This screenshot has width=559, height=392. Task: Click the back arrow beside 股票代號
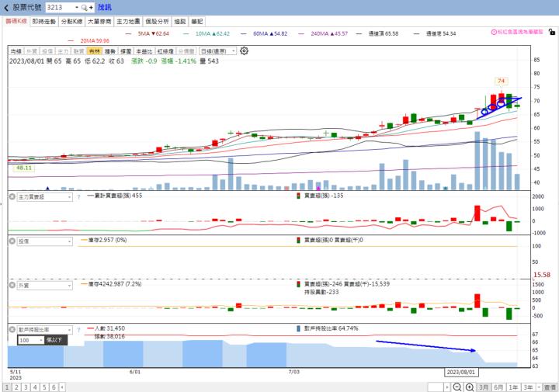point(6,7)
